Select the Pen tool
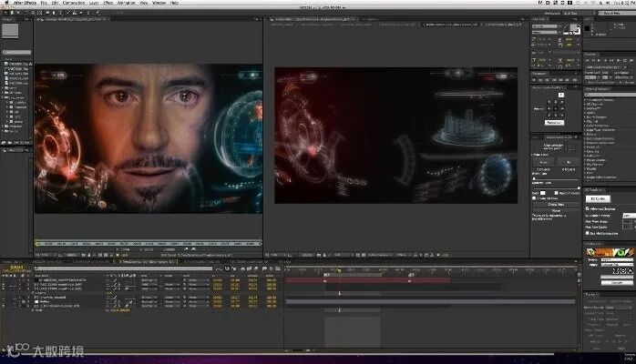Screen dimensions: 636x364 point(54,13)
